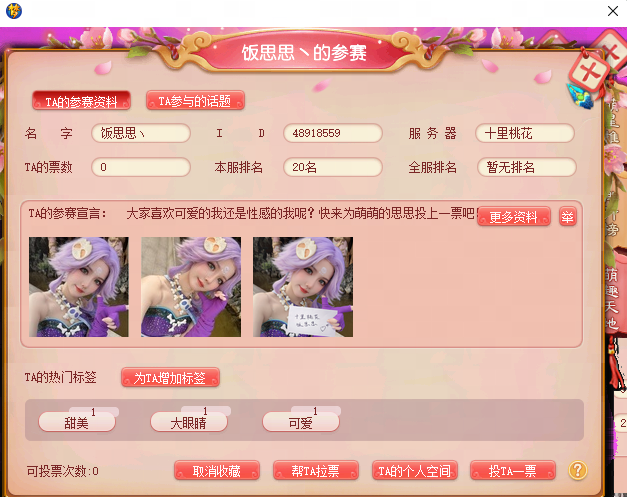The width and height of the screenshot is (627, 497).
Task: Click the ID field showing 48918559
Action: pyautogui.click(x=333, y=133)
